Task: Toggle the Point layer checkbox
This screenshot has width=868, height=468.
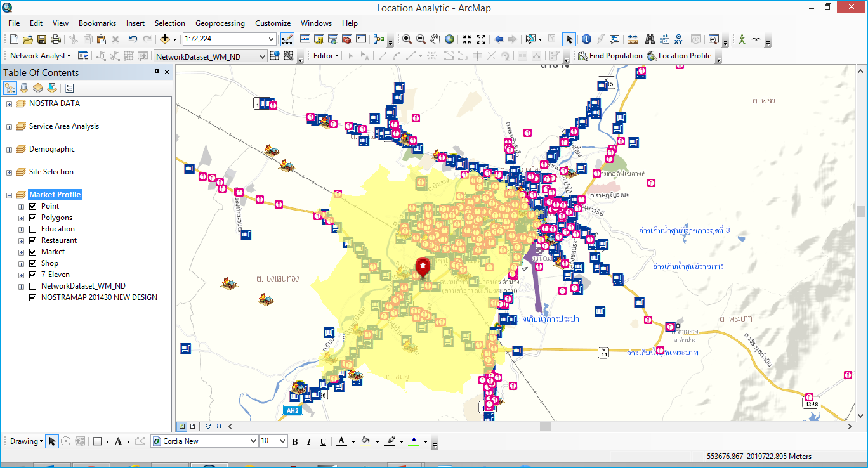Action: pos(33,206)
